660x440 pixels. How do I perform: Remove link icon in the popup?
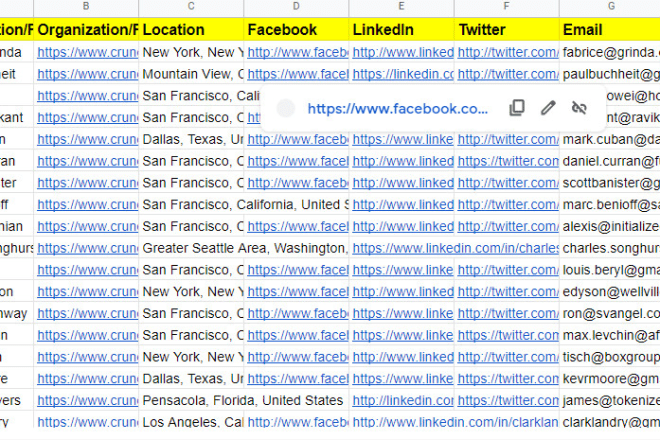pos(579,108)
